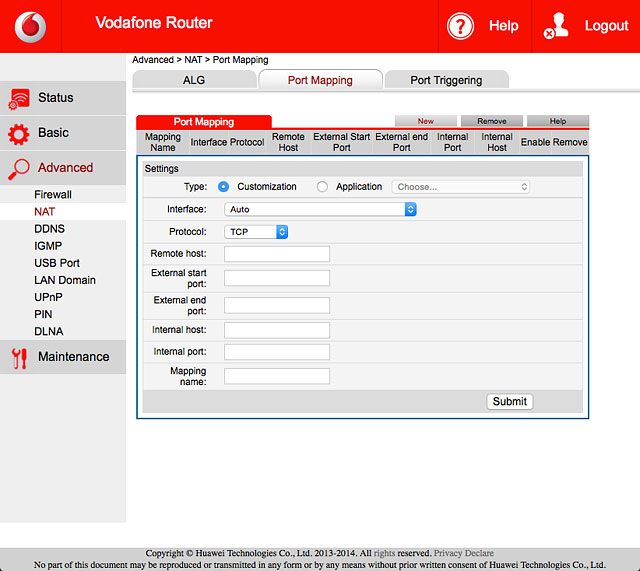This screenshot has height=571, width=640.
Task: Open the DDNS submenu item
Action: [x=49, y=229]
